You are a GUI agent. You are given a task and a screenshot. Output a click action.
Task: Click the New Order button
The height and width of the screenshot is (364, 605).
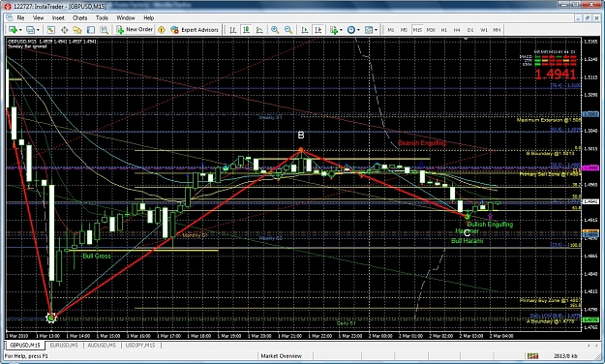coord(135,30)
